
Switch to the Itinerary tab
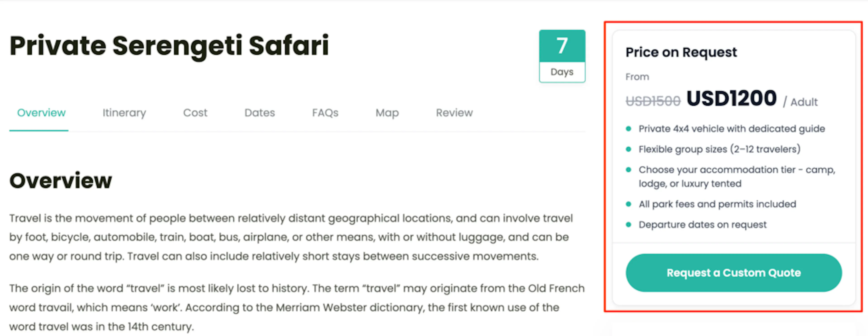point(124,113)
